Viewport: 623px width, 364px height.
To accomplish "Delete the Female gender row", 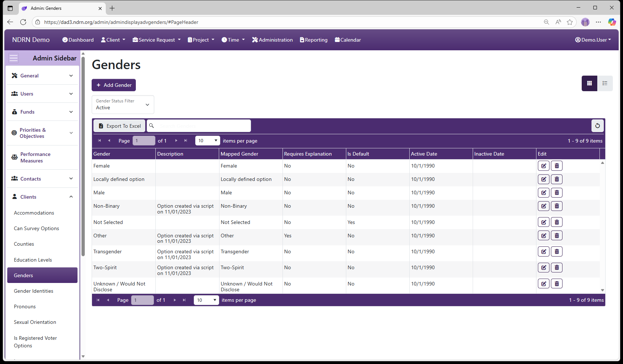I will tap(557, 166).
